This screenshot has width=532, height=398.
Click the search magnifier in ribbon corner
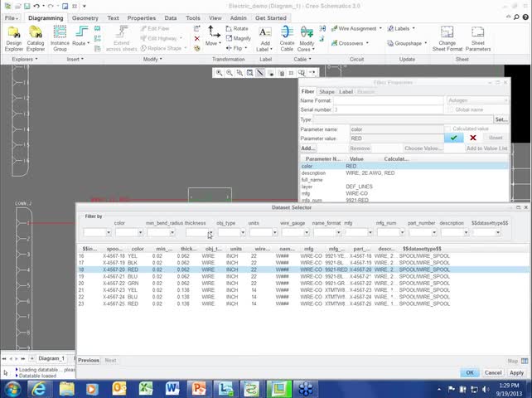coord(516,17)
